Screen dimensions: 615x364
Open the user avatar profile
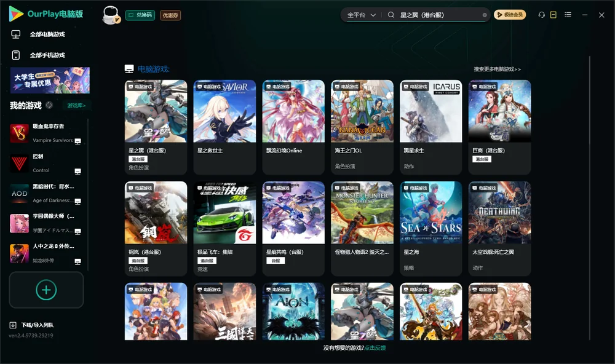click(111, 15)
